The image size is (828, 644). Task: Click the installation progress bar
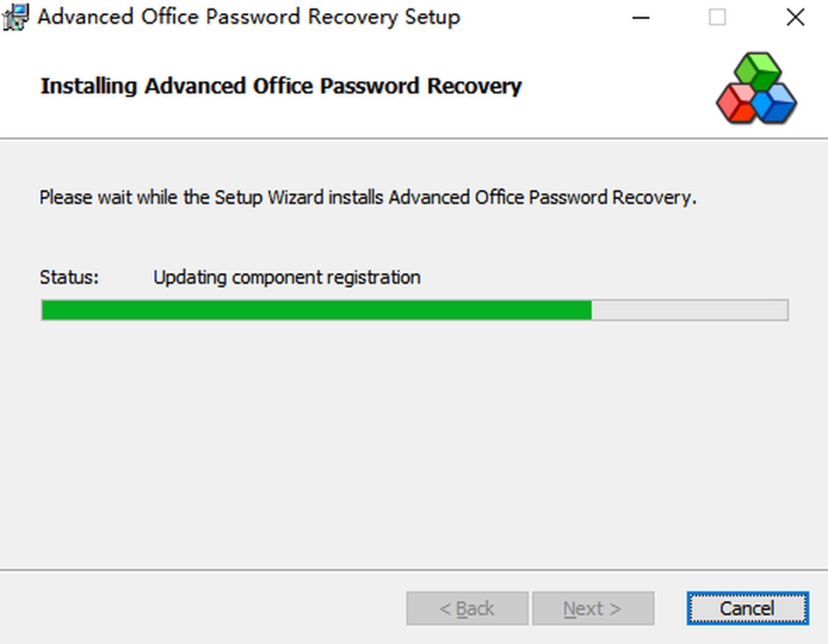[x=414, y=310]
